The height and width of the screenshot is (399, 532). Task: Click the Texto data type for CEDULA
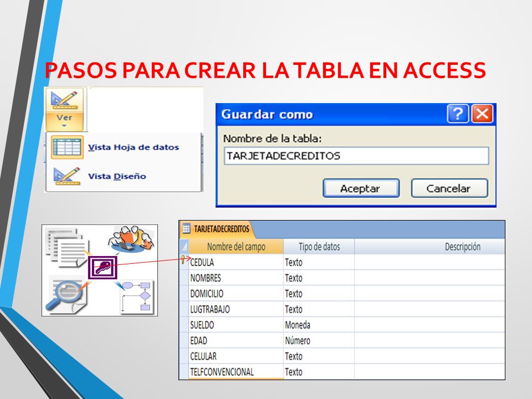coord(294,262)
